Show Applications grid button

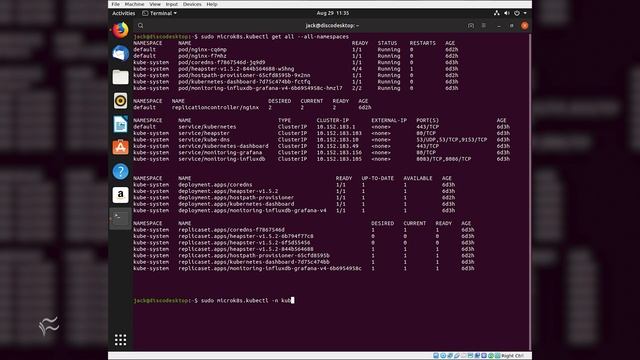(120, 340)
